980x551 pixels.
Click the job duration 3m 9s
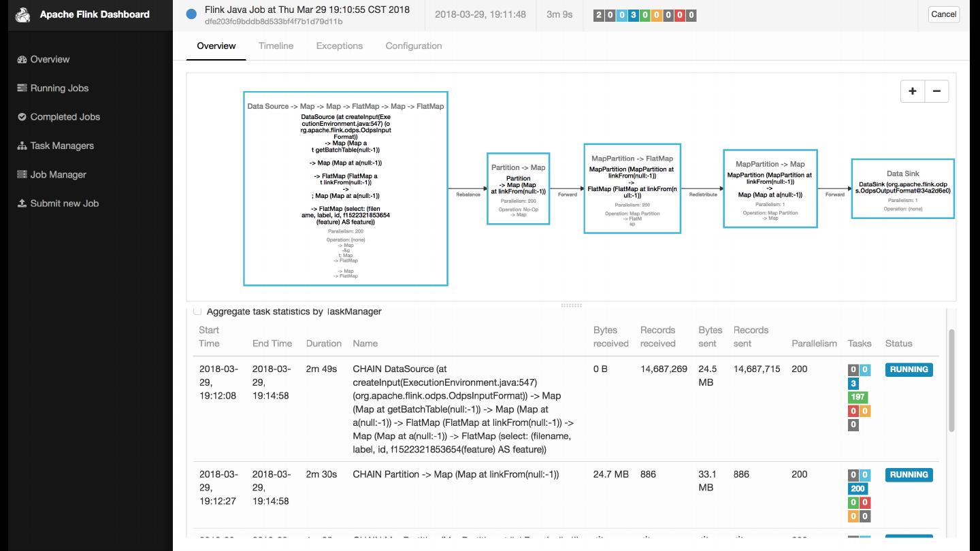click(559, 14)
